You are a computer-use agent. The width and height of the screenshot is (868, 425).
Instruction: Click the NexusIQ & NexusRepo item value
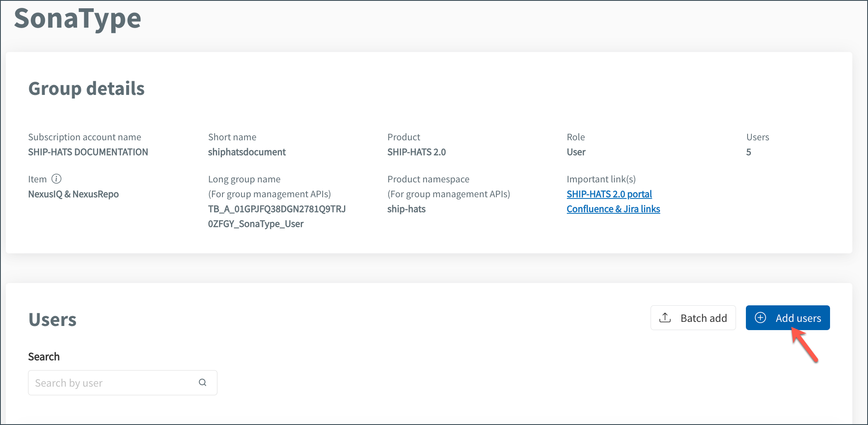pyautogui.click(x=73, y=194)
